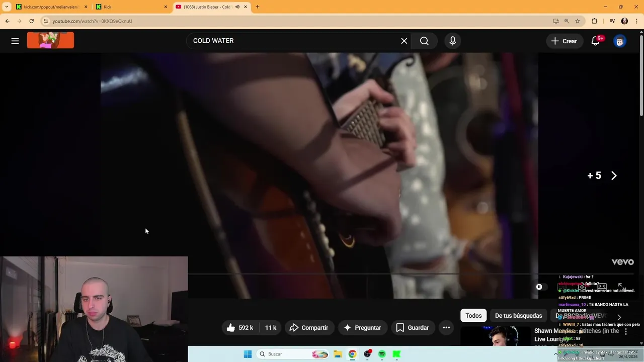Image resolution: width=644 pixels, height=362 pixels.
Task: Open more actions ellipsis below the video
Action: pos(446,328)
